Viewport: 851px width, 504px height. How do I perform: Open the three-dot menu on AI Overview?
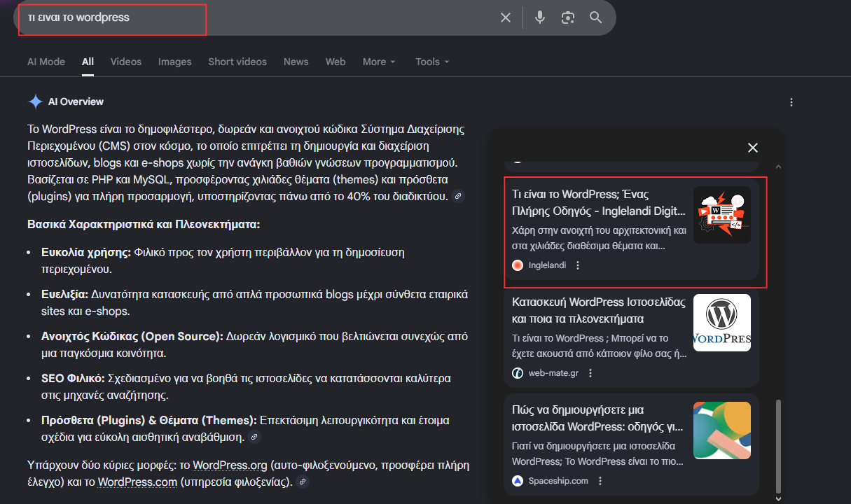pos(791,101)
